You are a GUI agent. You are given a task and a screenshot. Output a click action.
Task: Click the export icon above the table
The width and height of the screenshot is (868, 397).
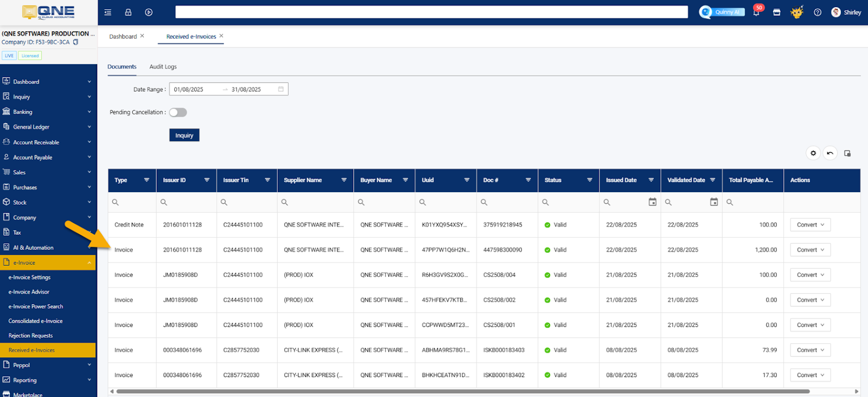click(847, 153)
